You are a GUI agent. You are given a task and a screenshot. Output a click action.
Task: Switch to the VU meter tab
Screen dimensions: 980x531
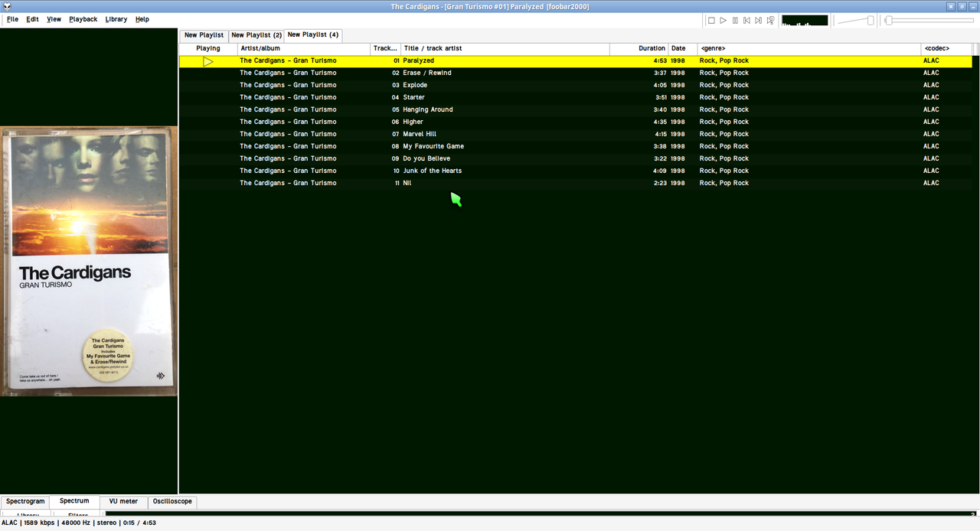123,502
